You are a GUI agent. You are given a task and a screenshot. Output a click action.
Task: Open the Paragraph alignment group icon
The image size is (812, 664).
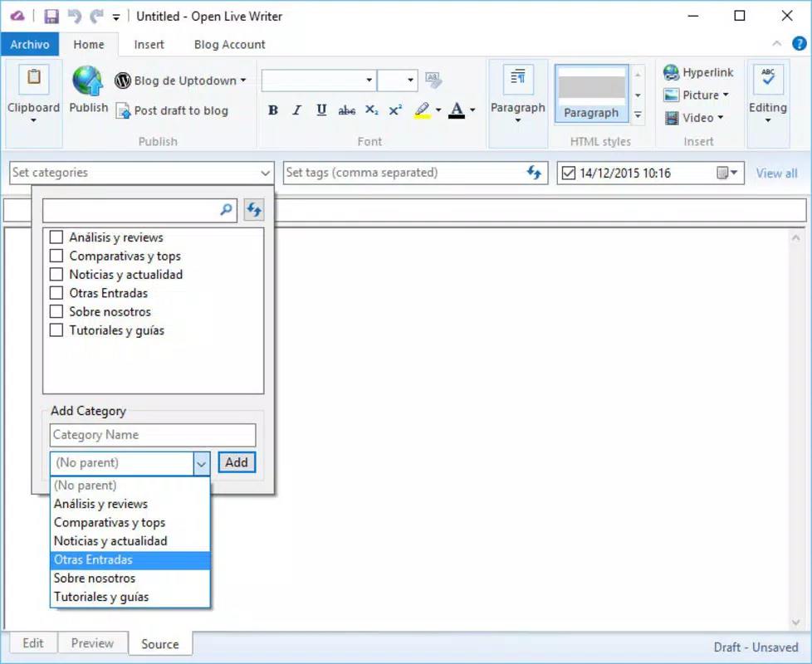coord(518,79)
